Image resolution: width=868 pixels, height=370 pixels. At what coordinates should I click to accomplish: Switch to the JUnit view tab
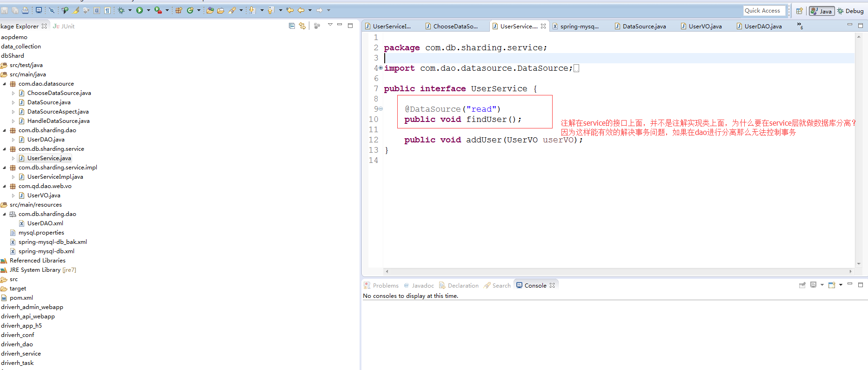click(64, 26)
